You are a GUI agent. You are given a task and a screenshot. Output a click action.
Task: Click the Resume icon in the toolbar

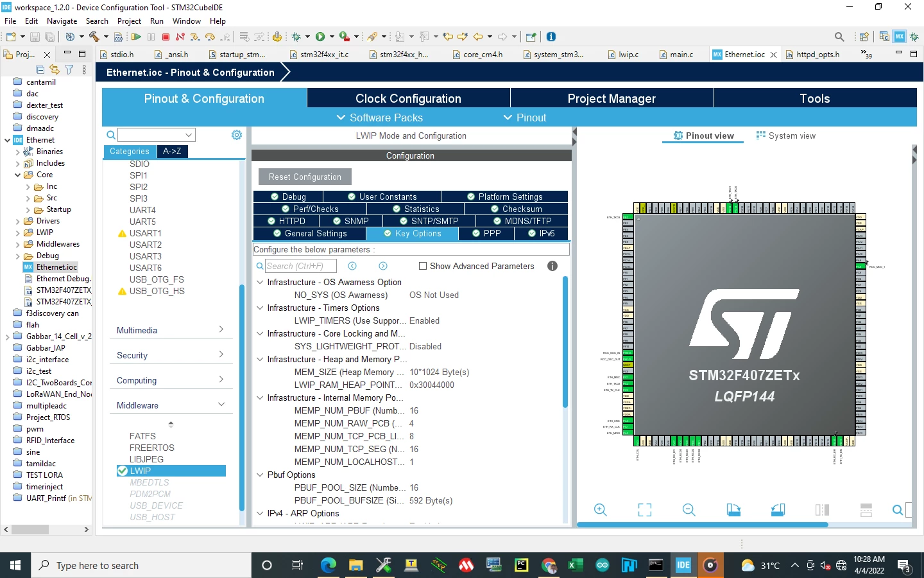[136, 37]
